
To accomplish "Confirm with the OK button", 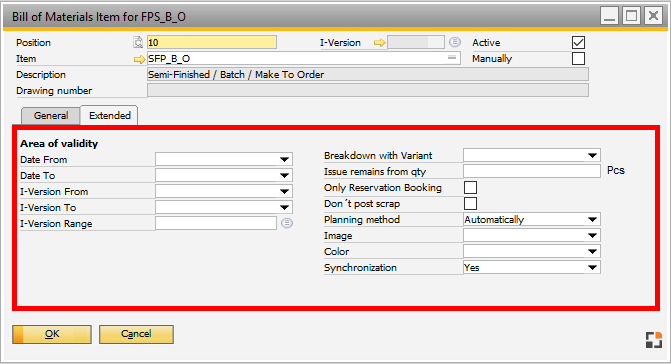I will (52, 334).
